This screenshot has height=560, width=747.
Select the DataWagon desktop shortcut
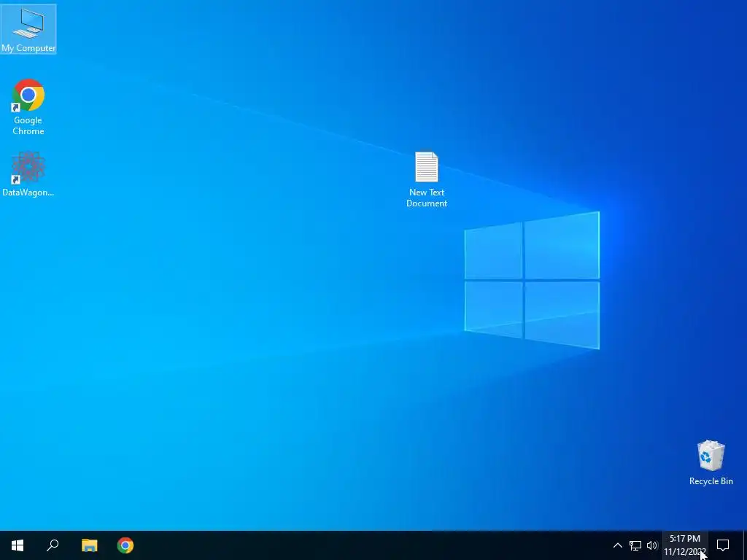click(28, 174)
